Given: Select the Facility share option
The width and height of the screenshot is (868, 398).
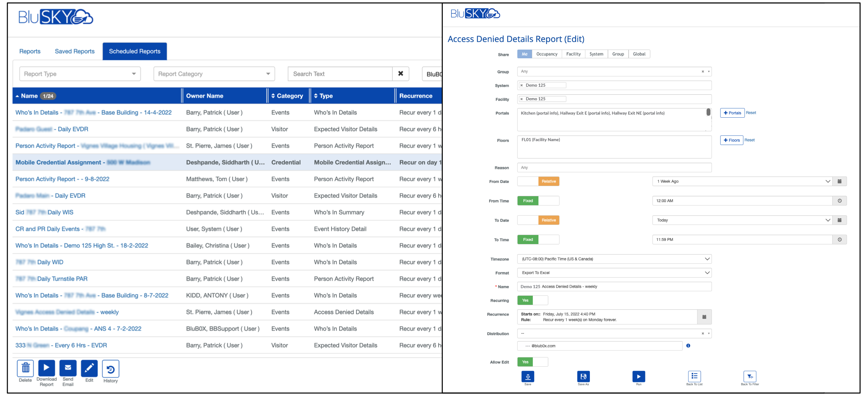Looking at the screenshot, I should pyautogui.click(x=573, y=54).
